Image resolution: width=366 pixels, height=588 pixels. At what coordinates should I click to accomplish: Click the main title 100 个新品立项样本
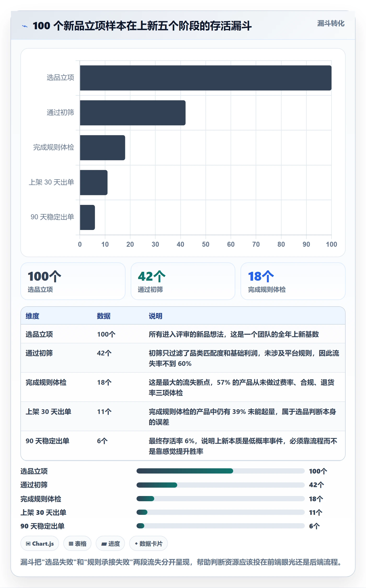(142, 26)
